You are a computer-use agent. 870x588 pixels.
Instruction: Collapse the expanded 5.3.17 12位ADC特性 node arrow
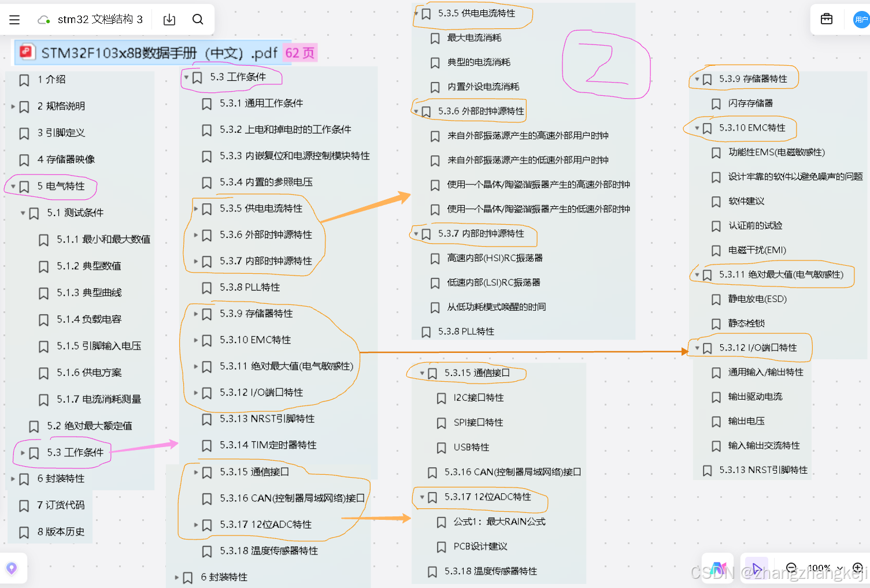click(x=423, y=497)
